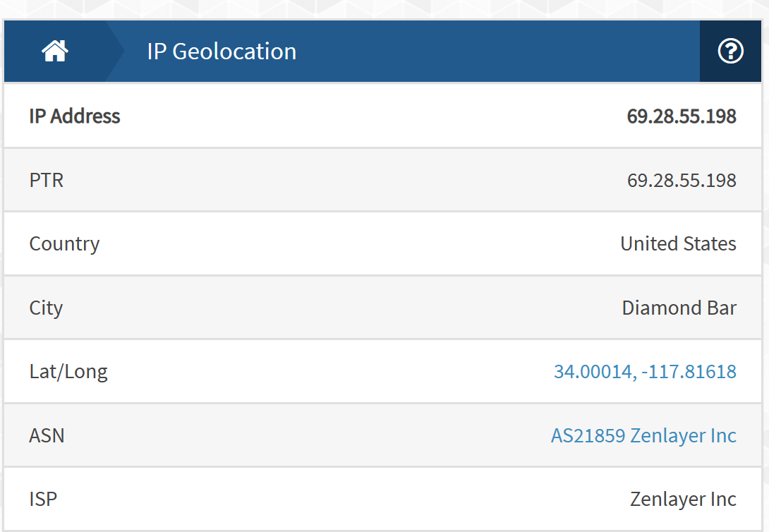This screenshot has height=532, width=769.
Task: Click empty space in the Country row
Action: point(358,243)
